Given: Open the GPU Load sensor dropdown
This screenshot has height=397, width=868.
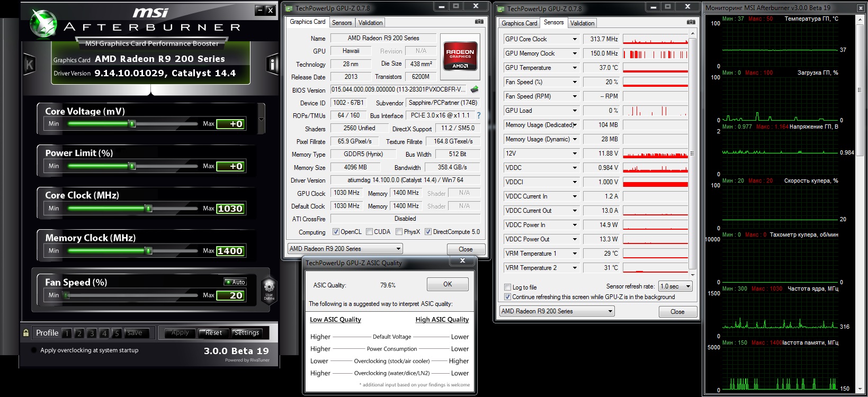Looking at the screenshot, I should coord(575,111).
